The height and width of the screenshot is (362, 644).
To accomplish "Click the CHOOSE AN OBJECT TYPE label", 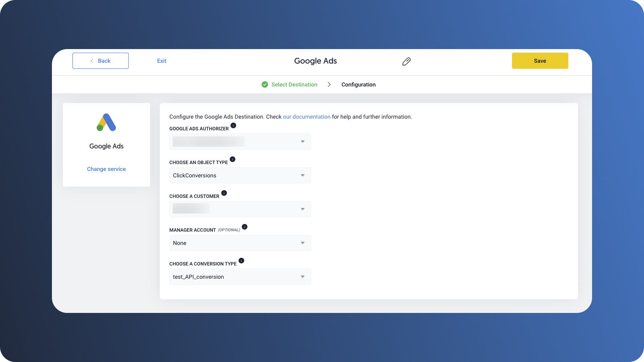I will click(198, 162).
